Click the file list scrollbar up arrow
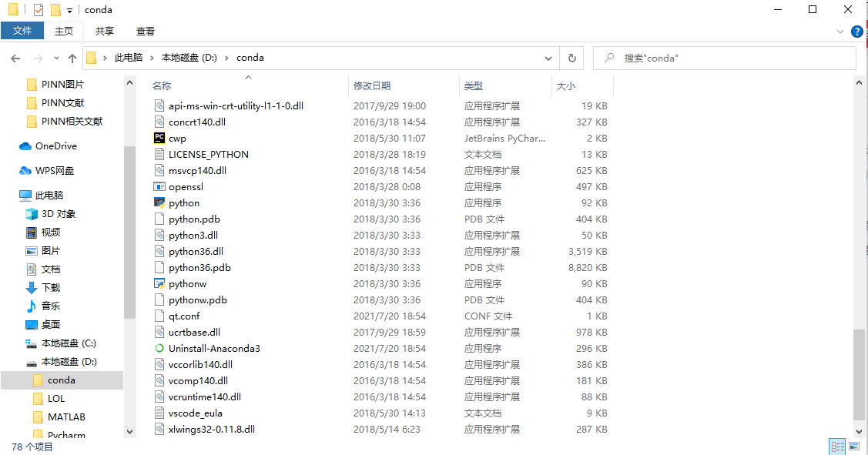 tap(859, 83)
